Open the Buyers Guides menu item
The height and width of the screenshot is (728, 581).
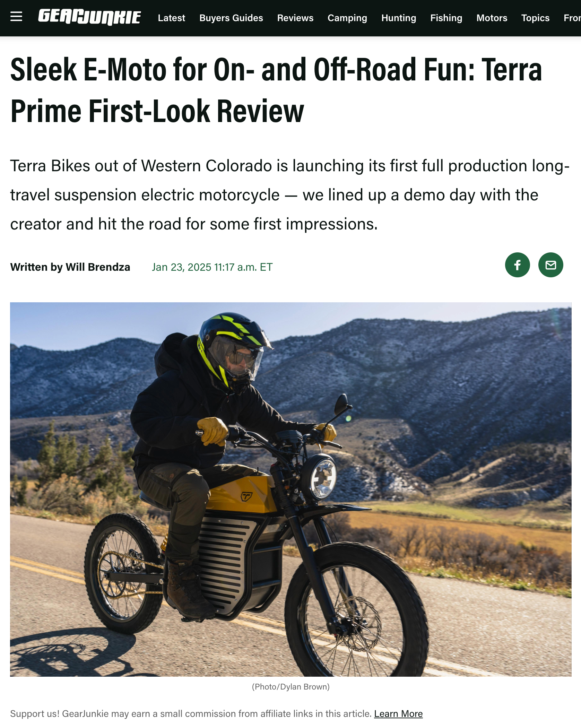click(x=231, y=18)
